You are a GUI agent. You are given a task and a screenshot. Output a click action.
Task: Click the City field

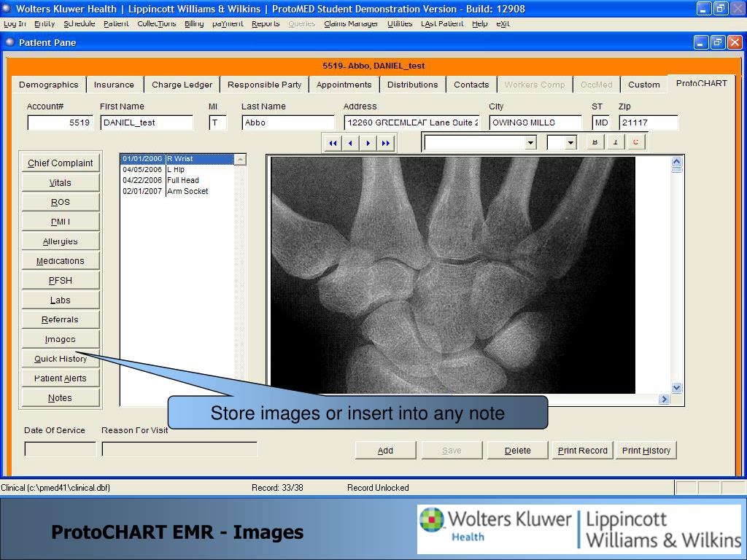click(x=535, y=122)
